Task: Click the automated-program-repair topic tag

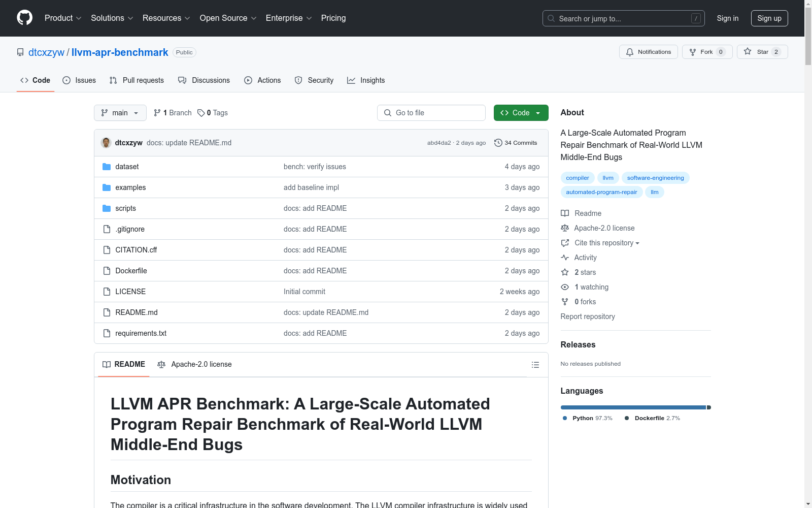Action: coord(601,192)
